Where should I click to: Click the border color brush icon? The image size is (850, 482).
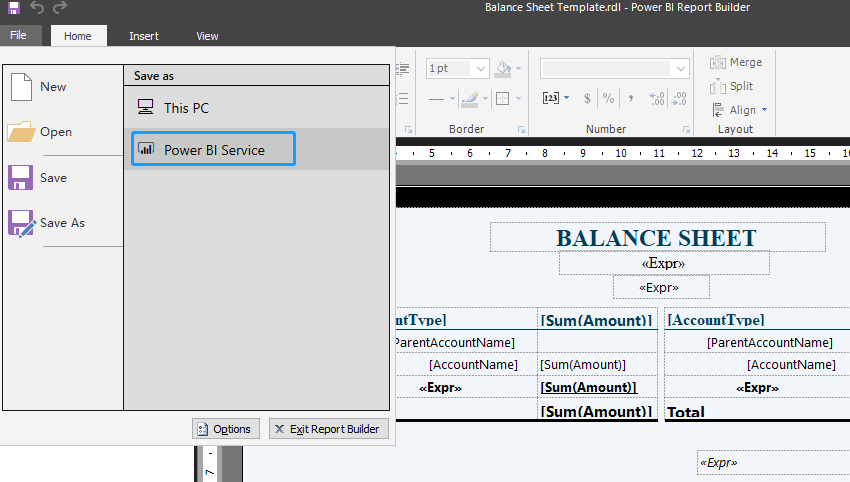pos(469,99)
